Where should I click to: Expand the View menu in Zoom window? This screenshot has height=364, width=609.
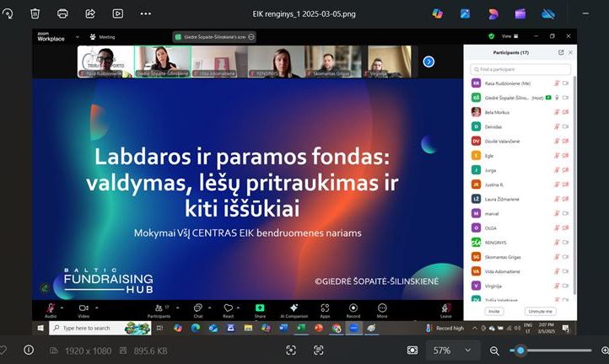(x=508, y=36)
